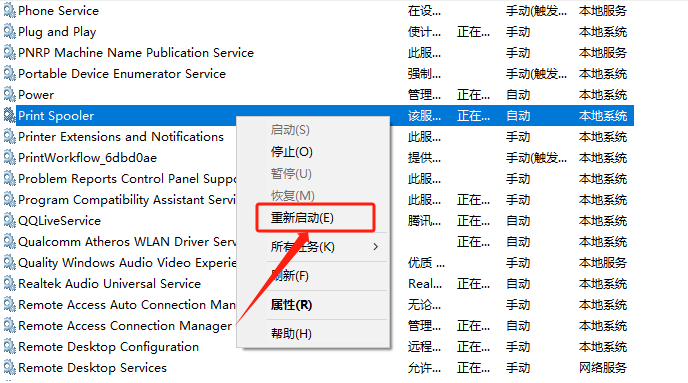Select the QQLiveService gear icon

pyautogui.click(x=9, y=220)
